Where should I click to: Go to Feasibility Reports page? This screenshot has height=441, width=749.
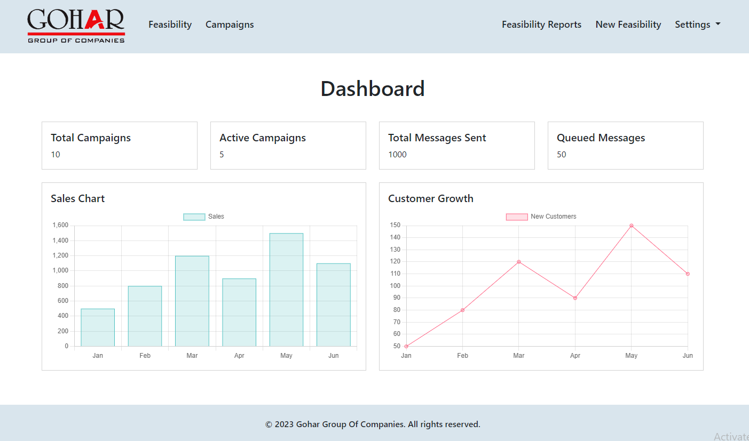[x=541, y=25]
